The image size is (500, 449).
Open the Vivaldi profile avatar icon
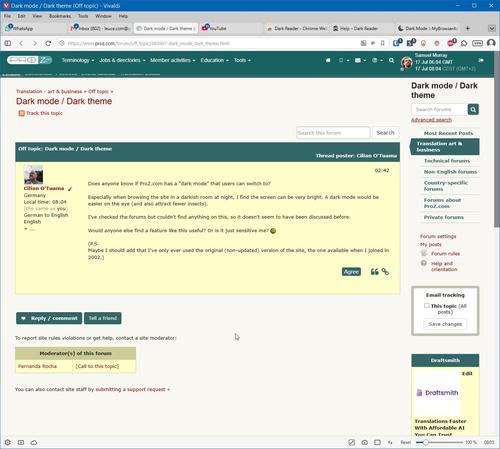pyautogui.click(x=491, y=43)
